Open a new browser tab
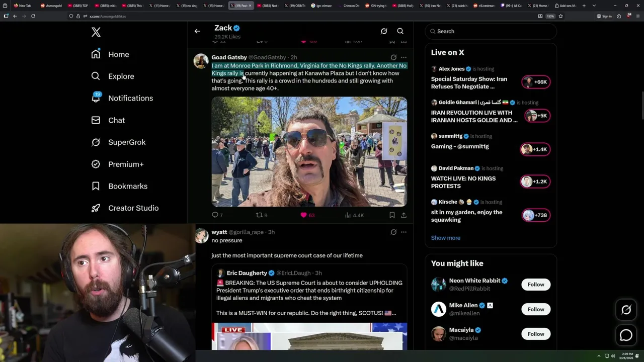Screen dimensions: 644x362 coord(584,6)
